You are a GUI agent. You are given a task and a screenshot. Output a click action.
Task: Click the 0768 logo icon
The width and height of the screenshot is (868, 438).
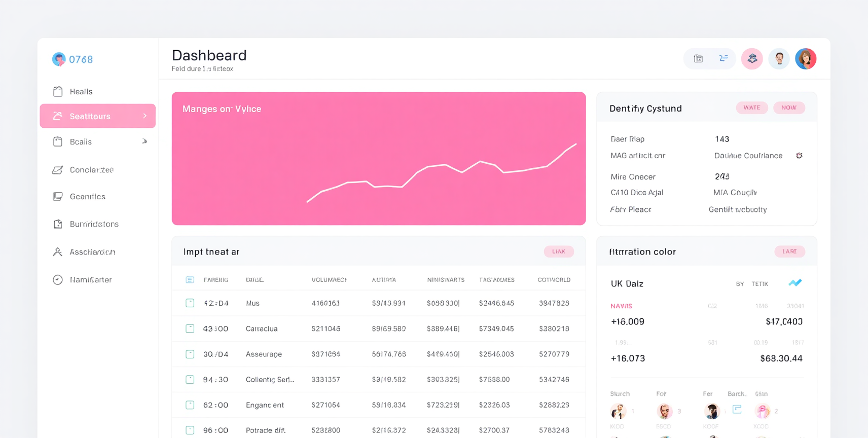(59, 59)
